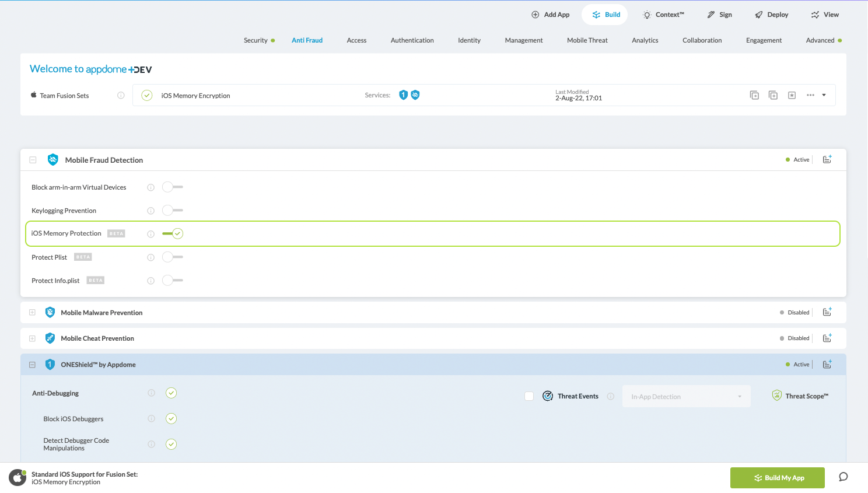This screenshot has width=868, height=493.
Task: Click the chat bubble support icon
Action: pos(843,477)
